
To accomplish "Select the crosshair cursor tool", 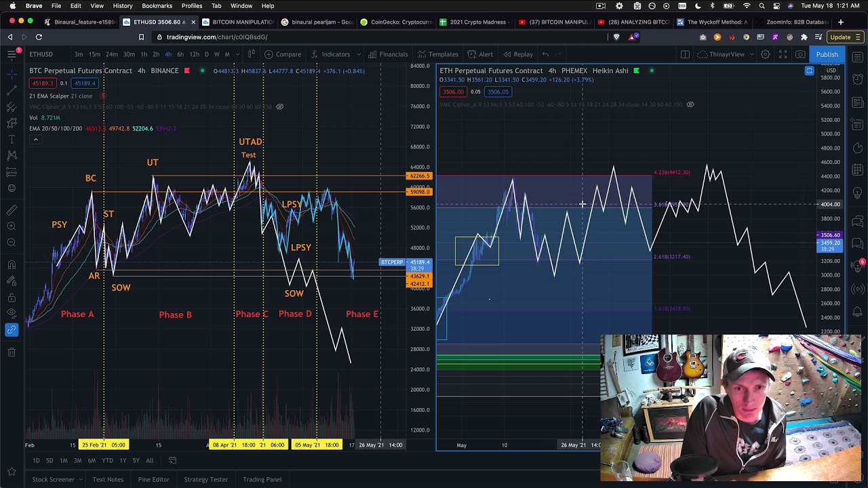I will coord(12,73).
